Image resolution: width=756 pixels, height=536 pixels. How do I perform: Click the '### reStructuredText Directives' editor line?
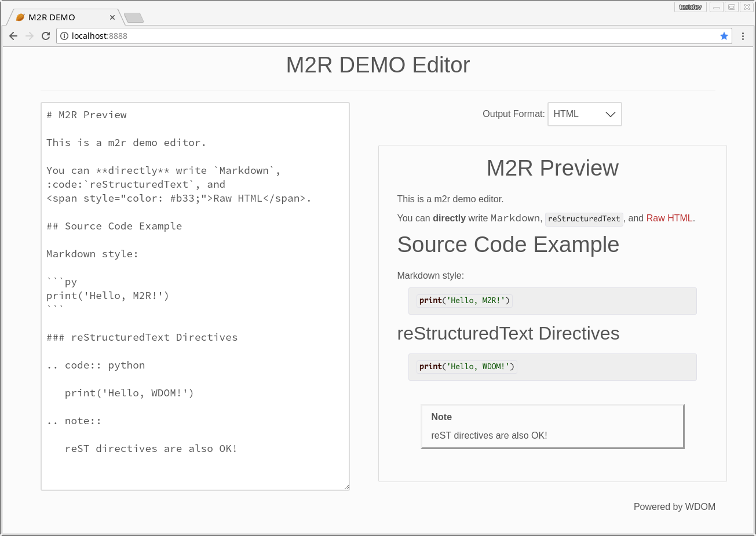[x=142, y=337]
